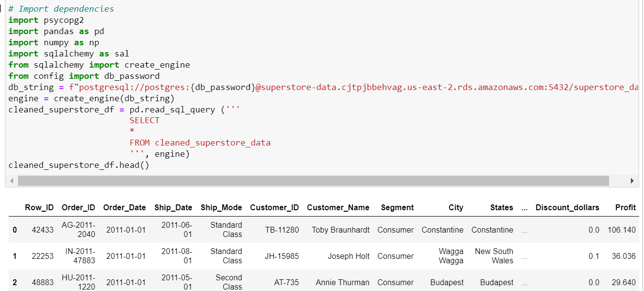Screen dimensions: 644x291
Task: Click the Customer_Name column header
Action: [x=338, y=207]
